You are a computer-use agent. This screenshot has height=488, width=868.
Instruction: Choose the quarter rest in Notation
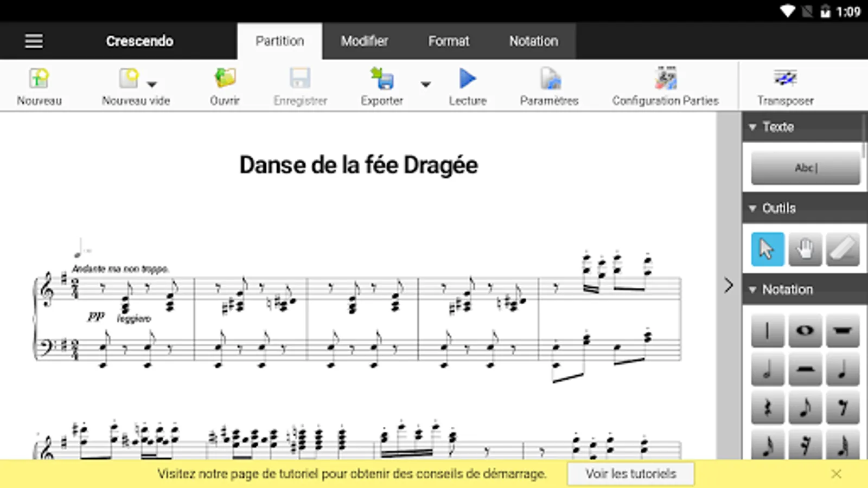click(767, 408)
